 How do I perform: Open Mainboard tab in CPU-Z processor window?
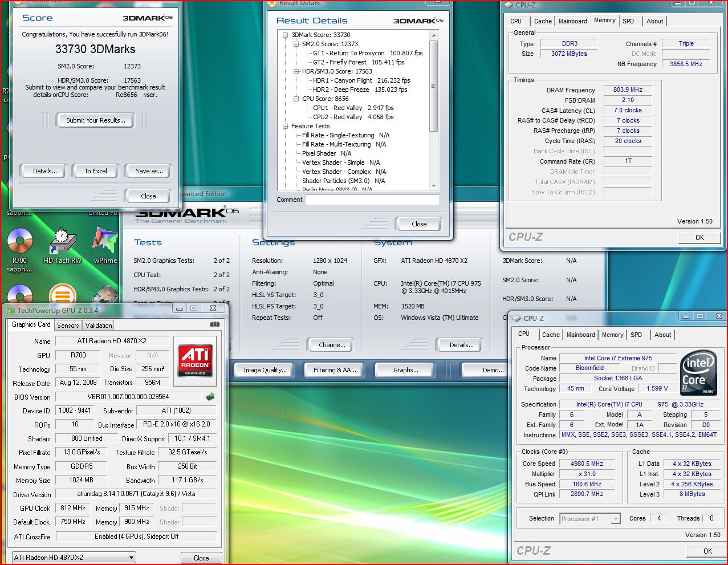coord(581,335)
